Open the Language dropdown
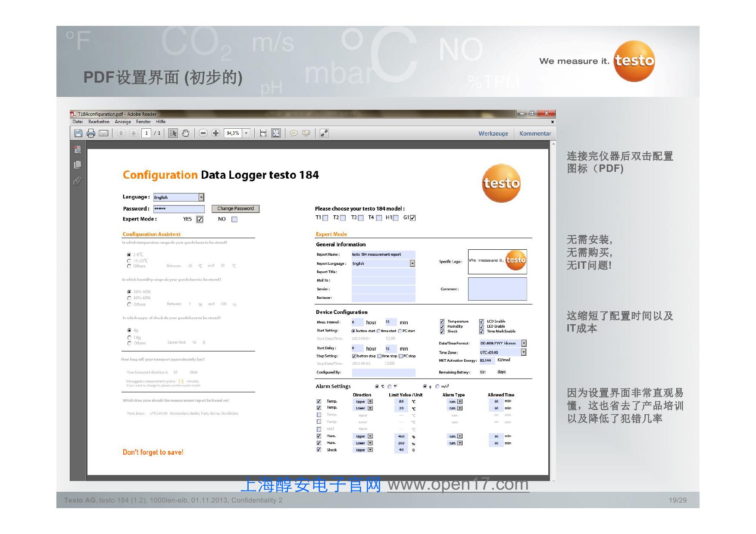756x534 pixels. 201,197
